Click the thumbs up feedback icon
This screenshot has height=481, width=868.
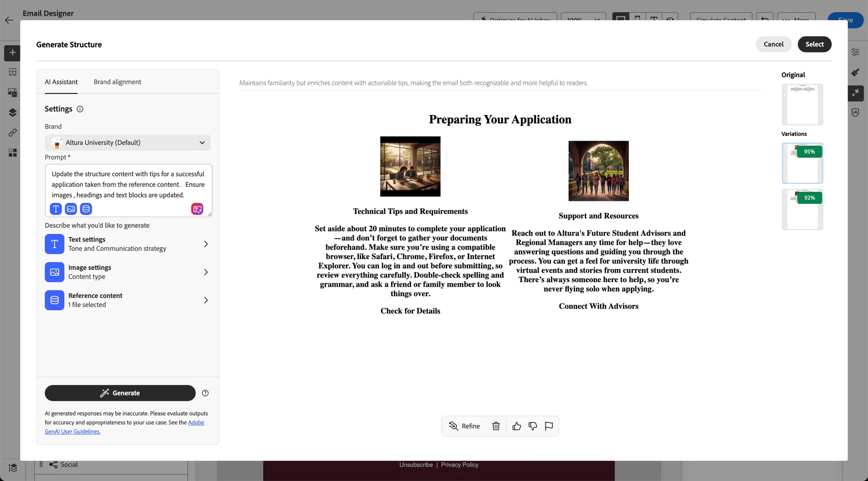pos(516,426)
